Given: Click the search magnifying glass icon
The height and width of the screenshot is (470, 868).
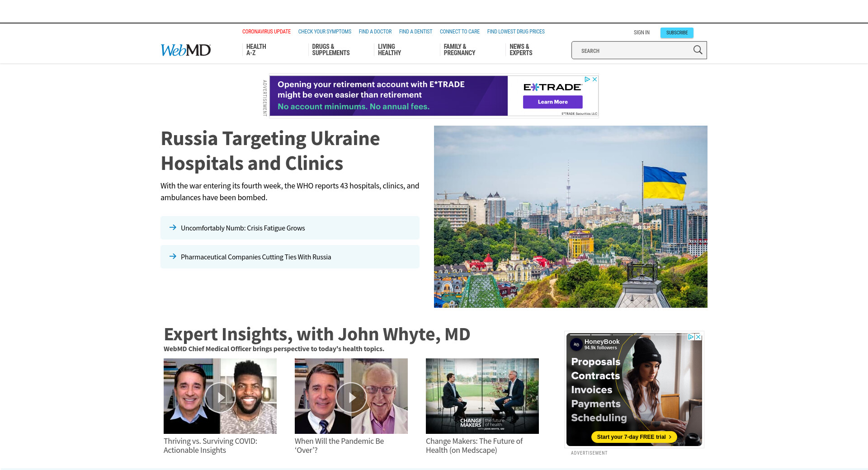Looking at the screenshot, I should point(698,50).
